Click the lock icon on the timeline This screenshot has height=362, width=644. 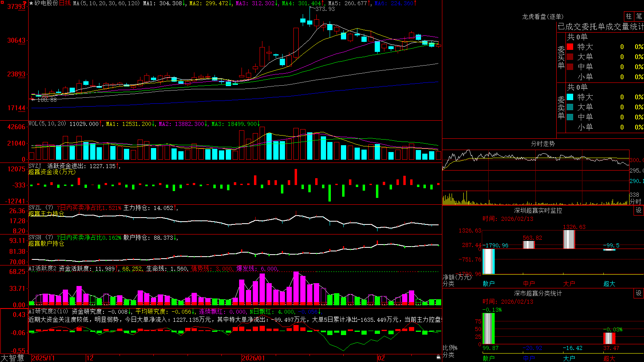point(438,357)
